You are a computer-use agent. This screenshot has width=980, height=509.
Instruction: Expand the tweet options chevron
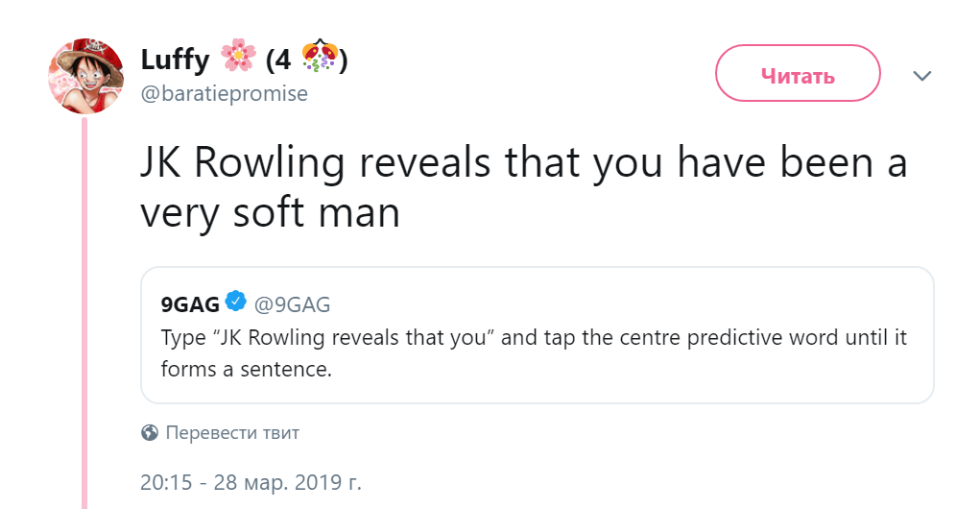(x=921, y=76)
